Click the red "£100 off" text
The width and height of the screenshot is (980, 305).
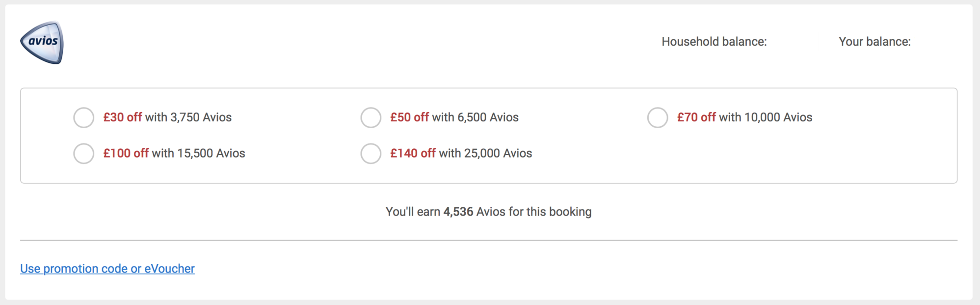pyautogui.click(x=126, y=153)
